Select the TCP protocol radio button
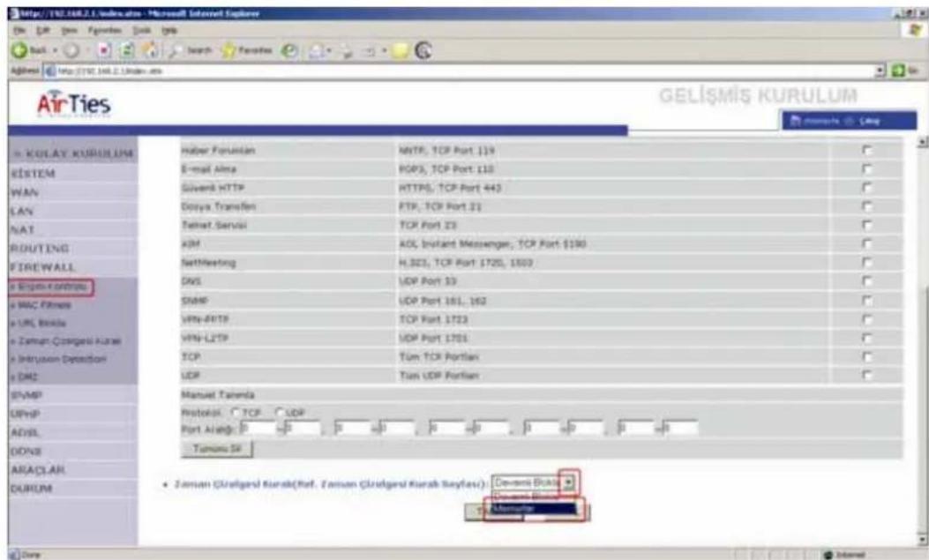929x560 pixels. tap(236, 412)
